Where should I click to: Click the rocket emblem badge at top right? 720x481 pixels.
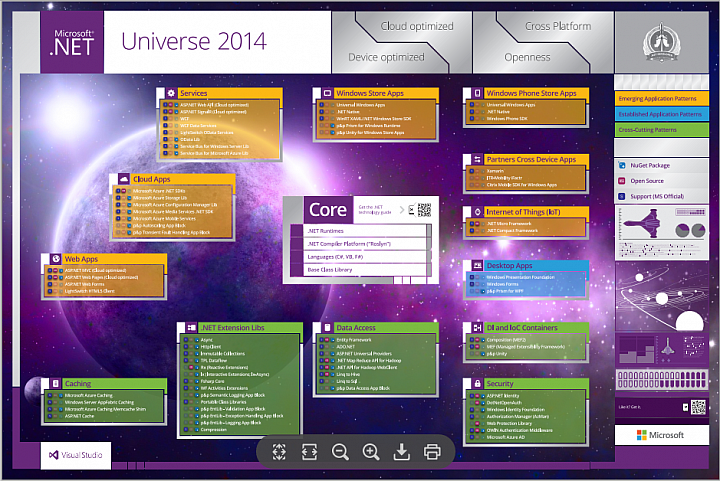point(661,42)
